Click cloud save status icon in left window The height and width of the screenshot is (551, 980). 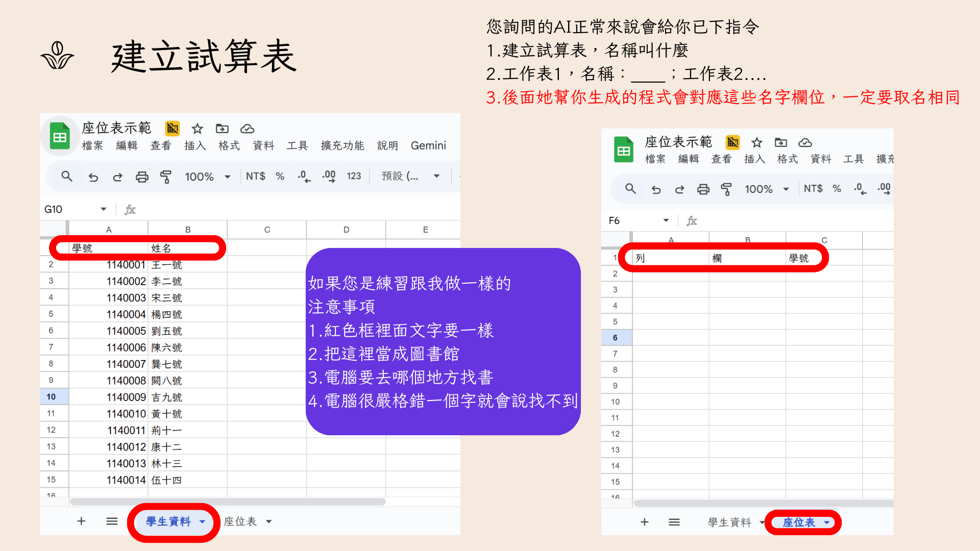pos(248,129)
